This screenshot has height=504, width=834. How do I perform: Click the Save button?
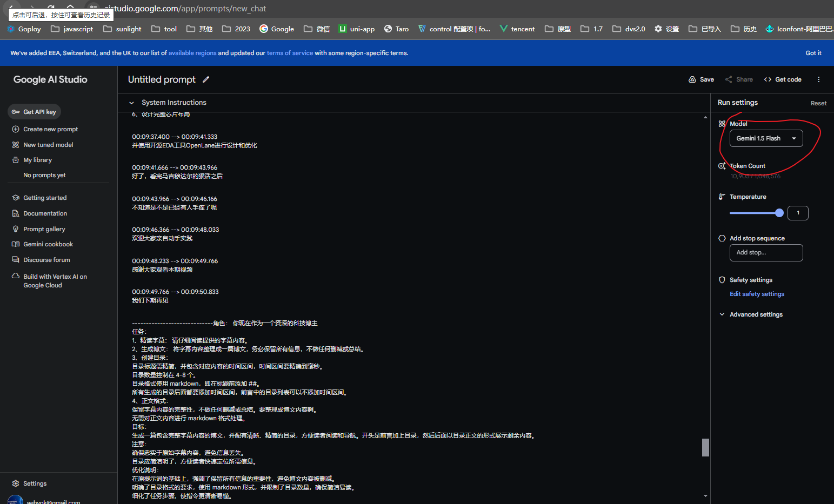point(701,79)
